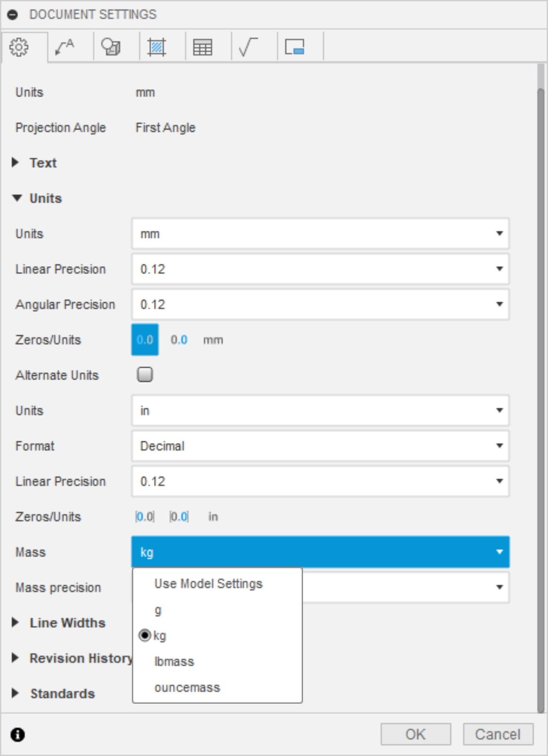The width and height of the screenshot is (548, 756).
Task: Open the surface texture symbol tab icon
Action: click(x=248, y=47)
